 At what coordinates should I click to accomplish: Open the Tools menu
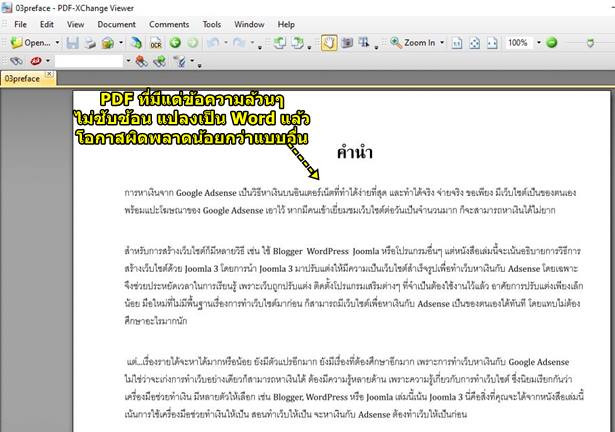click(x=212, y=24)
